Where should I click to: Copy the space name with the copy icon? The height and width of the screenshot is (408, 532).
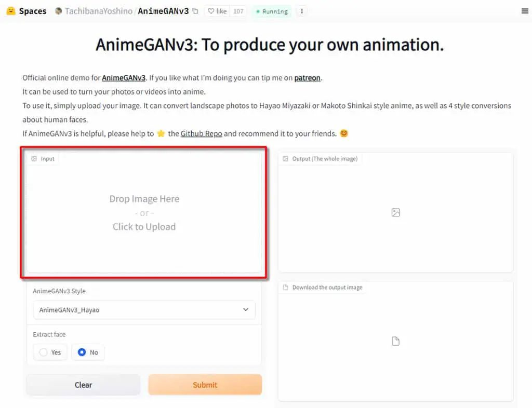195,11
